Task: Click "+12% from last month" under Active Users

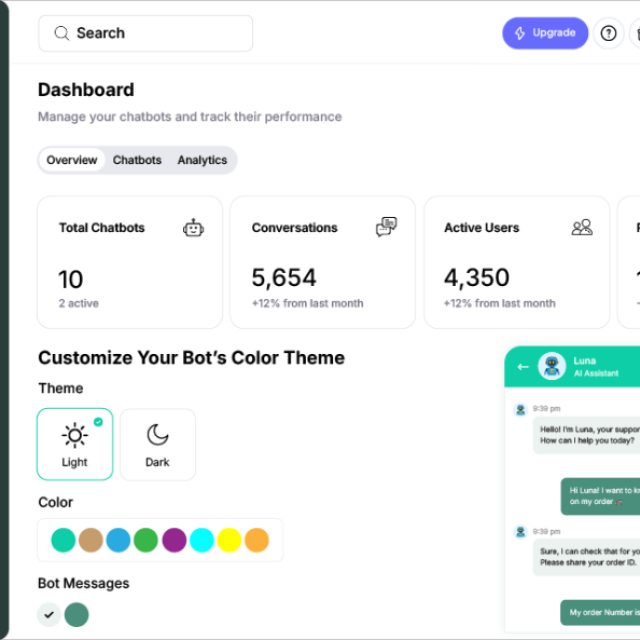Action: [x=500, y=303]
